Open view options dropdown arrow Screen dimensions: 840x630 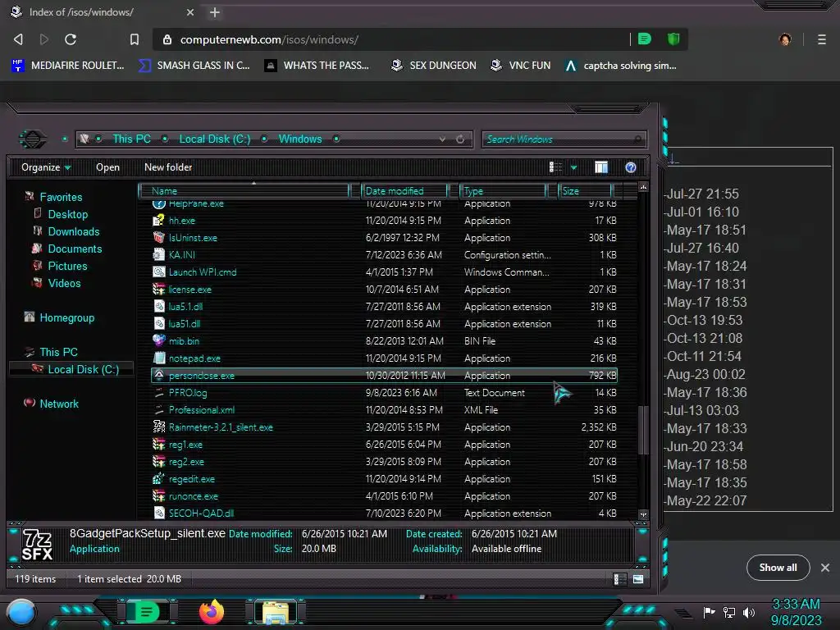[x=573, y=167]
